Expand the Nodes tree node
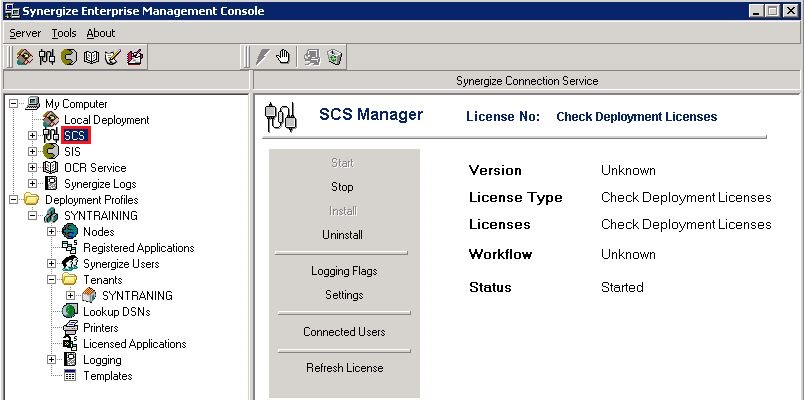 pyautogui.click(x=52, y=232)
